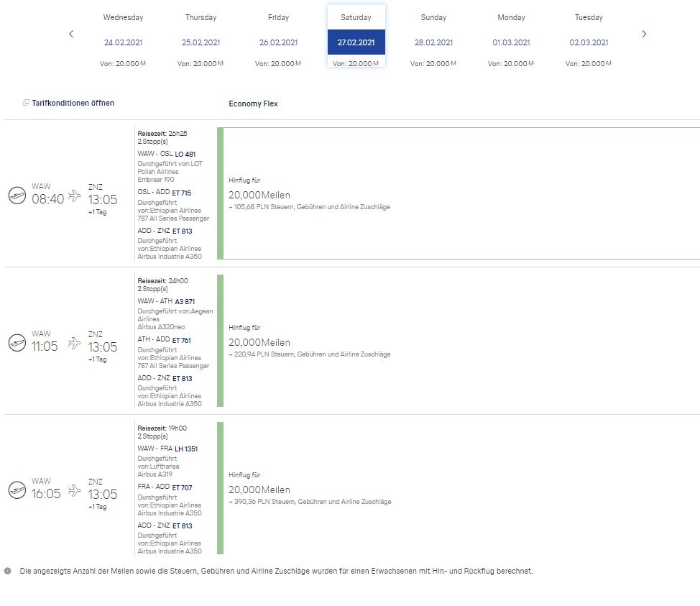Click flight number ET 707
The height and width of the screenshot is (606, 700).
(x=182, y=487)
